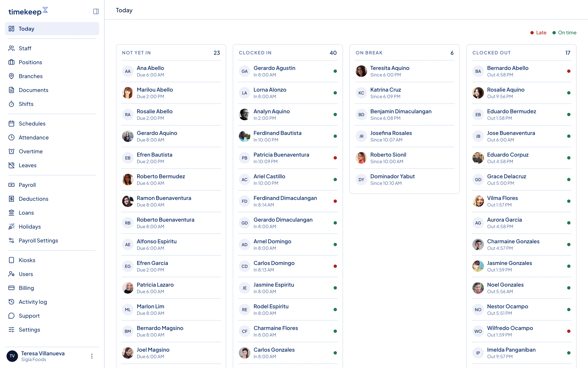The image size is (588, 368).
Task: Click the CLOCKED OUT column header
Action: point(492,53)
